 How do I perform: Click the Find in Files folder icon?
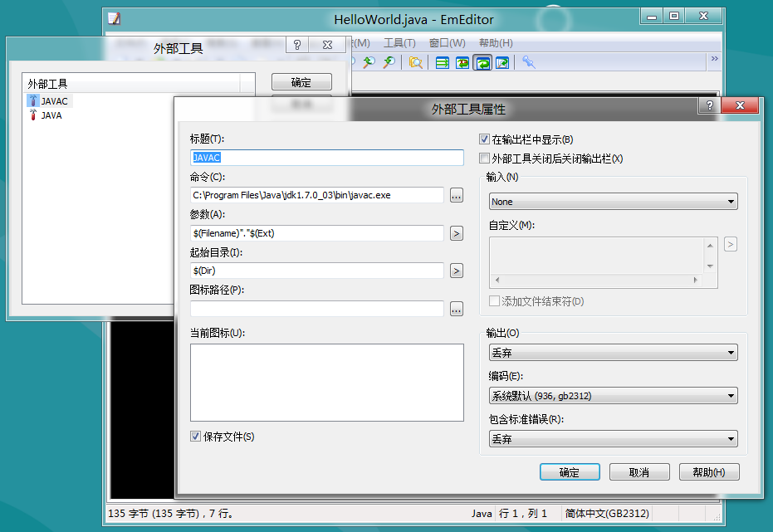pyautogui.click(x=415, y=61)
